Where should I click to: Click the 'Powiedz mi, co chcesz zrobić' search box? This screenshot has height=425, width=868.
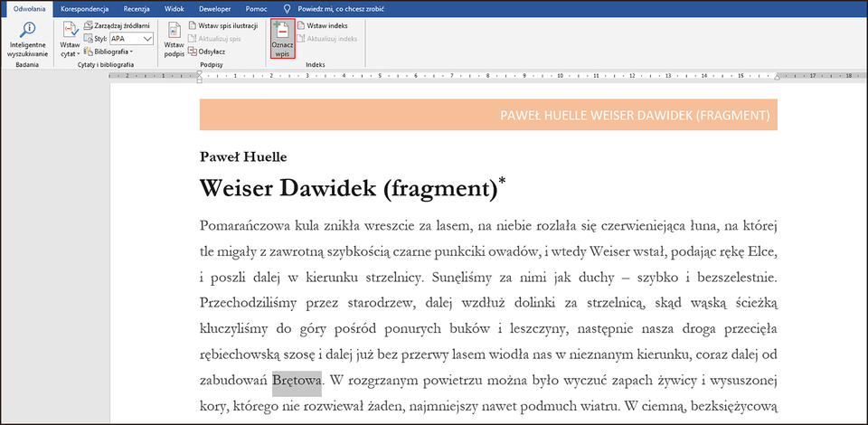[341, 9]
